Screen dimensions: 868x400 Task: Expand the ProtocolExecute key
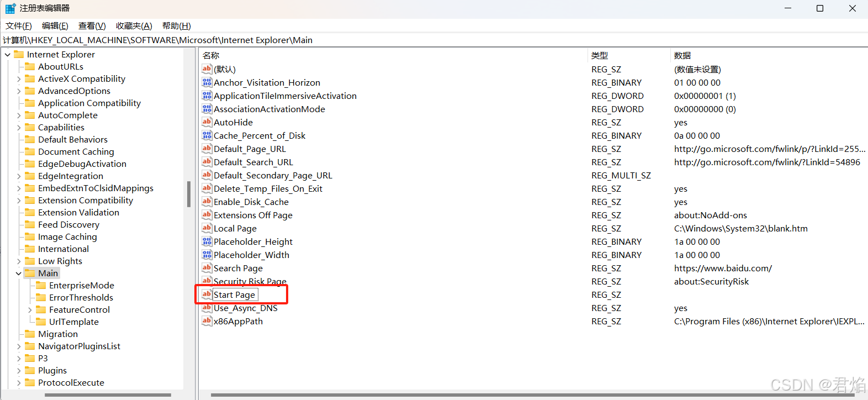click(x=19, y=383)
